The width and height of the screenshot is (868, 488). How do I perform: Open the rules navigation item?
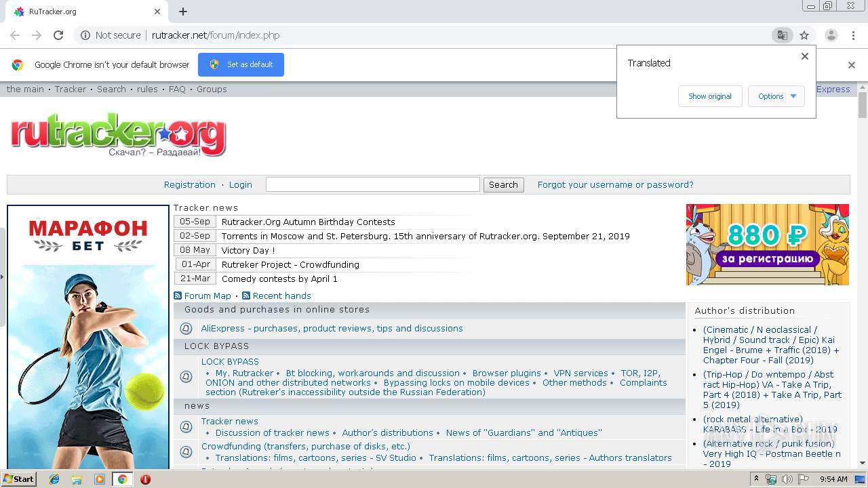(147, 89)
